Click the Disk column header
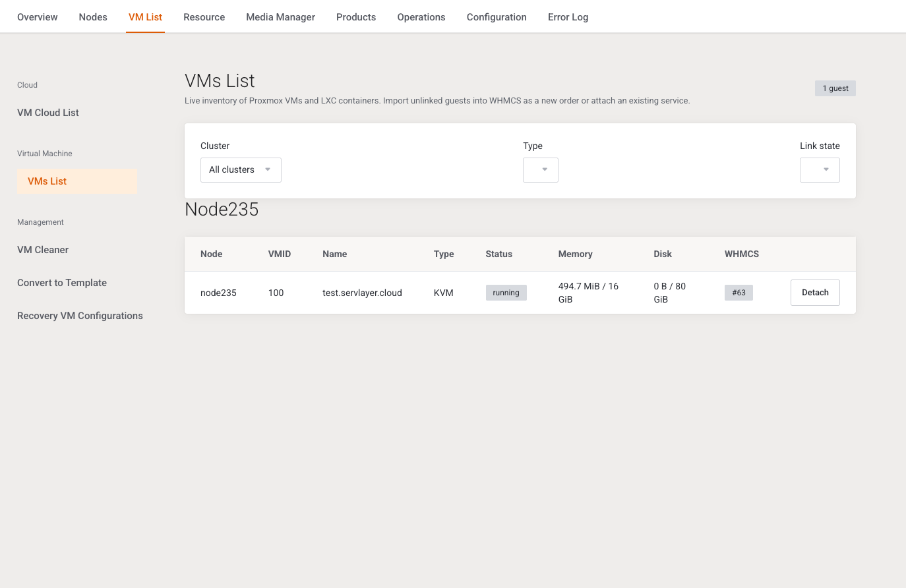 (663, 254)
